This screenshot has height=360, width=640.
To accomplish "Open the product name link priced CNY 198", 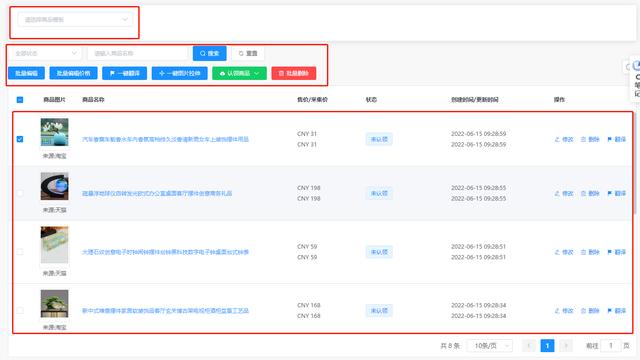I will pyautogui.click(x=157, y=193).
